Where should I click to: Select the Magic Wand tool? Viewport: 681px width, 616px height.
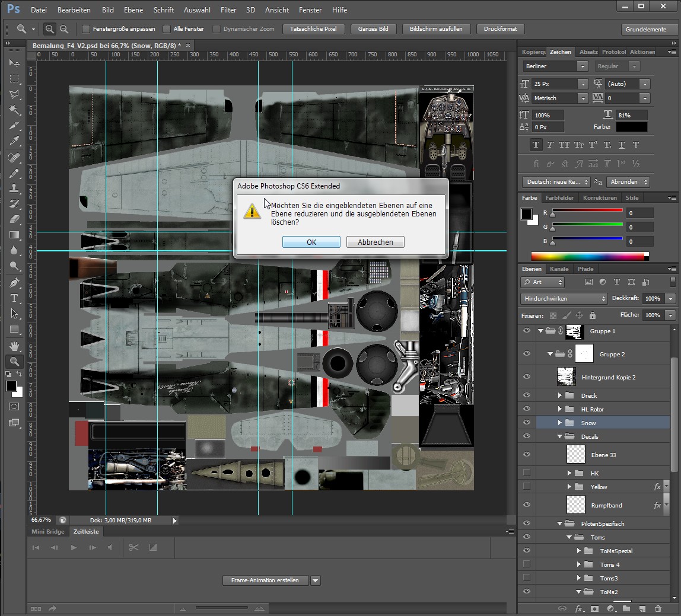[x=14, y=110]
